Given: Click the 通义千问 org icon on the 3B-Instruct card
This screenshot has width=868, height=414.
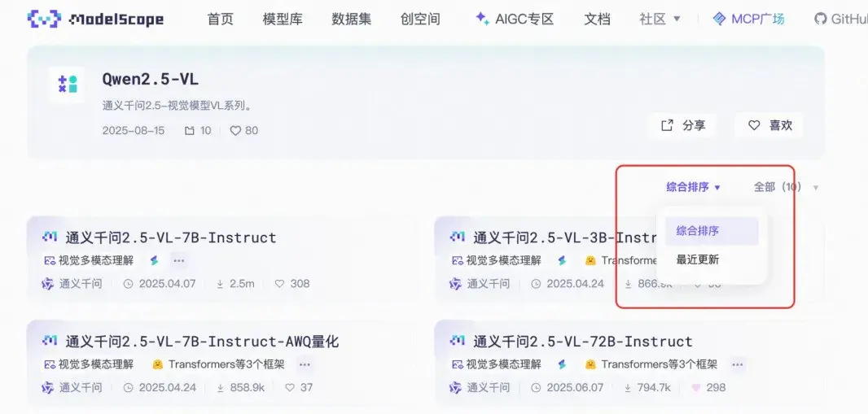Looking at the screenshot, I should [455, 284].
